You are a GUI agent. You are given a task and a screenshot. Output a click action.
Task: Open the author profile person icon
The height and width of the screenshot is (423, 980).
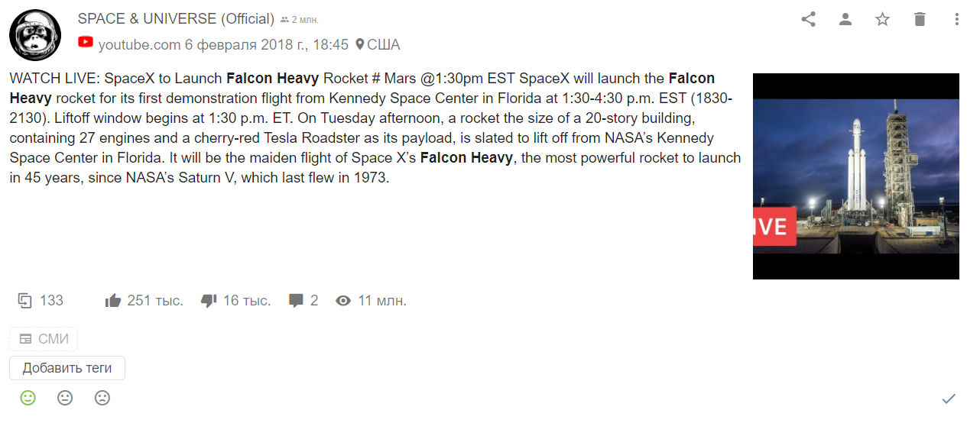pos(845,19)
